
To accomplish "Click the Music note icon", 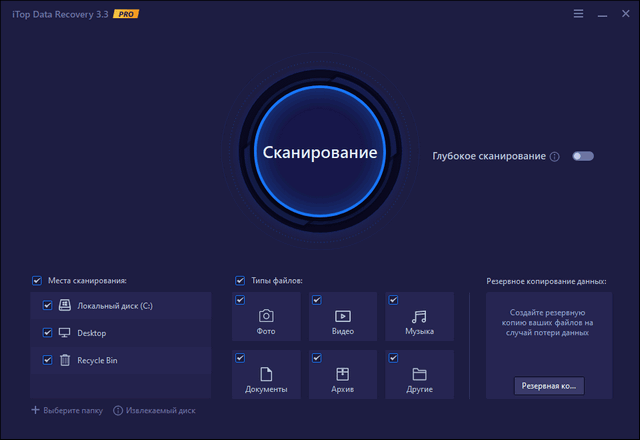I will 420,316.
